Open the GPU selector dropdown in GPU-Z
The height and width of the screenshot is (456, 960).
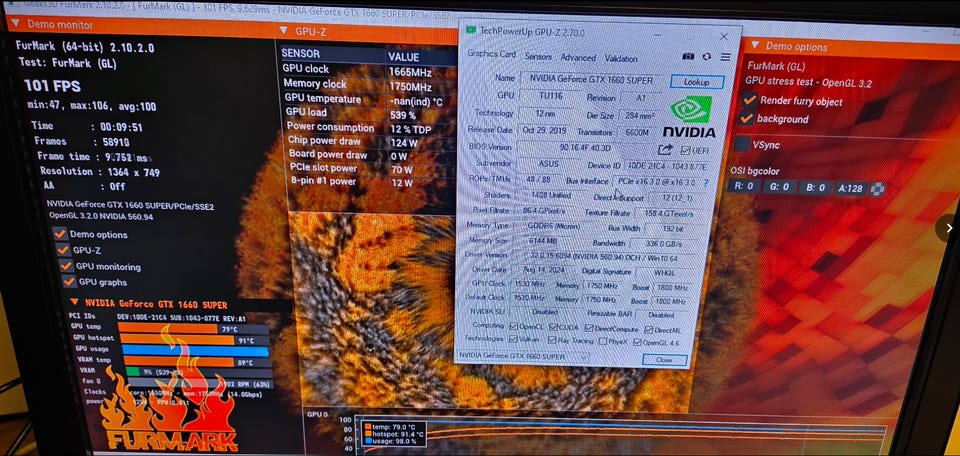coord(522,356)
